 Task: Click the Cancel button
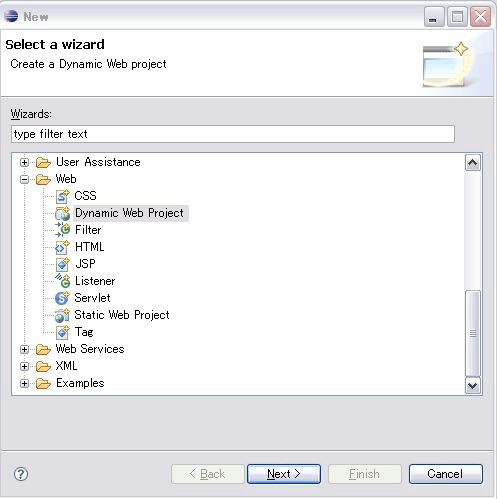(446, 474)
